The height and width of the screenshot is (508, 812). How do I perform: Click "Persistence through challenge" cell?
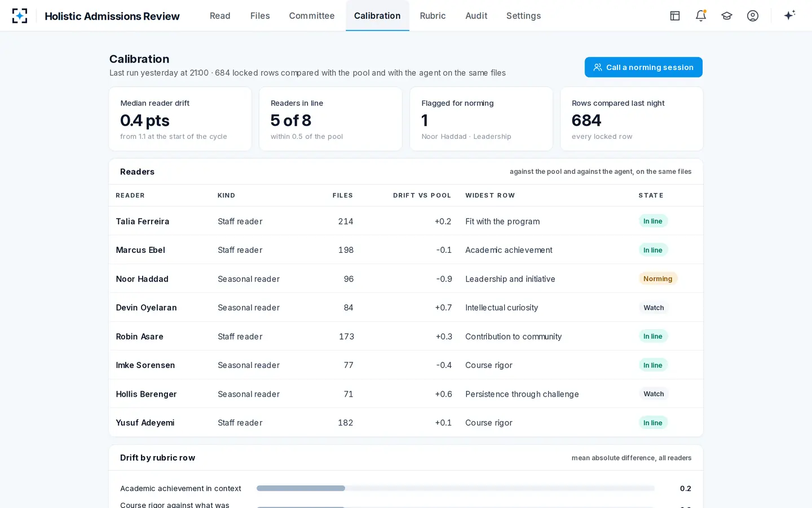tap(522, 394)
